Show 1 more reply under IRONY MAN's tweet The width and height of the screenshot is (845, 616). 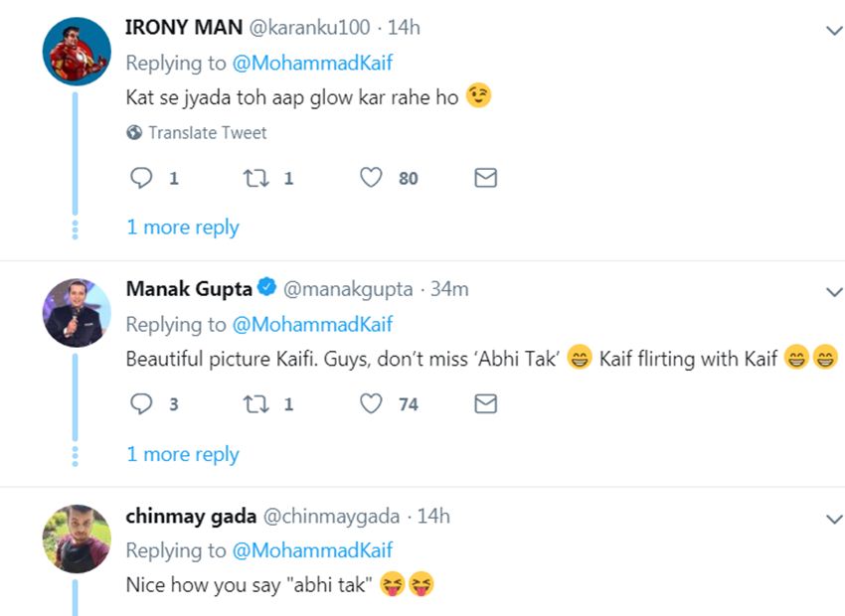[183, 228]
